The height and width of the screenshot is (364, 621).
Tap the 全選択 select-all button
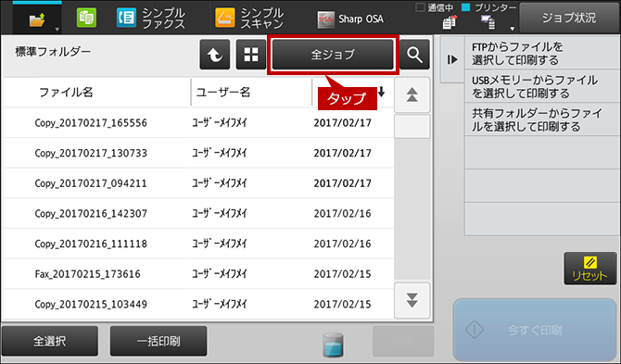[50, 341]
